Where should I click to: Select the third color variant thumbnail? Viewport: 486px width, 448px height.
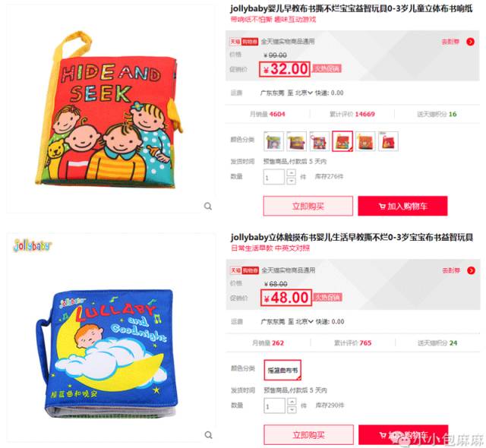(x=320, y=141)
